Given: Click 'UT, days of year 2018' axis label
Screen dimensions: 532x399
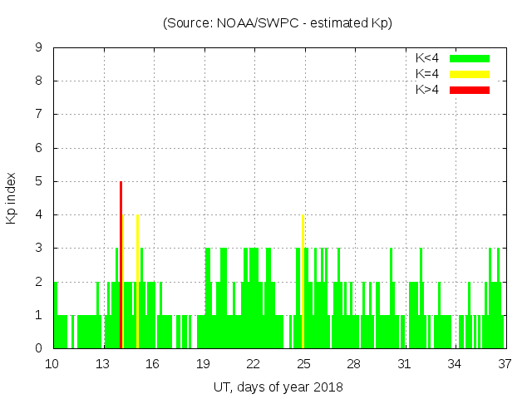Looking at the screenshot, I should 278,387.
